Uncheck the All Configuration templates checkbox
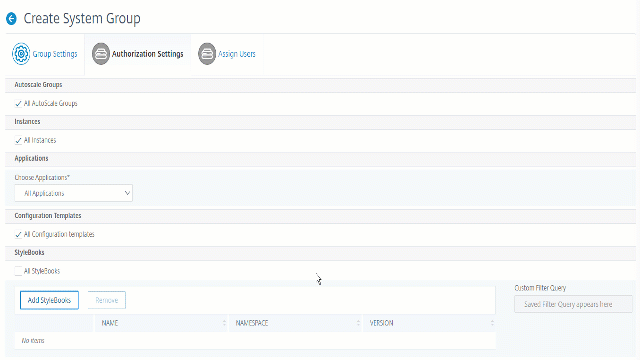This screenshot has width=640, height=360. point(18,234)
